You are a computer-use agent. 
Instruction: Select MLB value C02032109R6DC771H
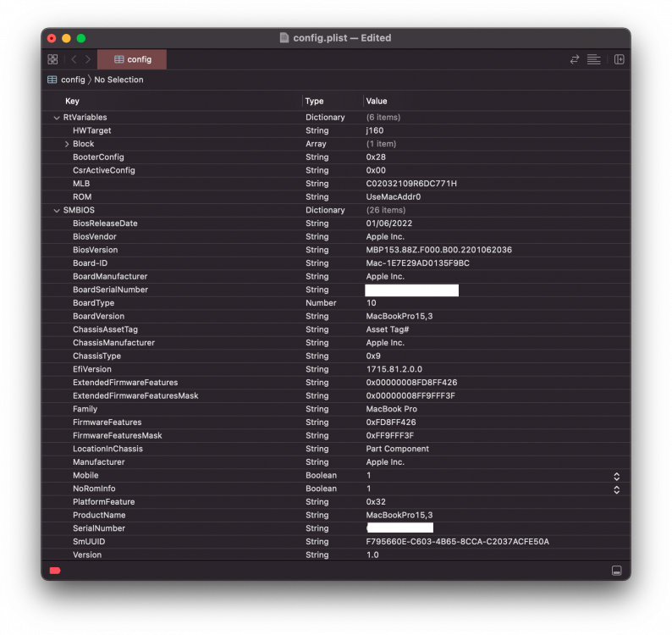(411, 184)
